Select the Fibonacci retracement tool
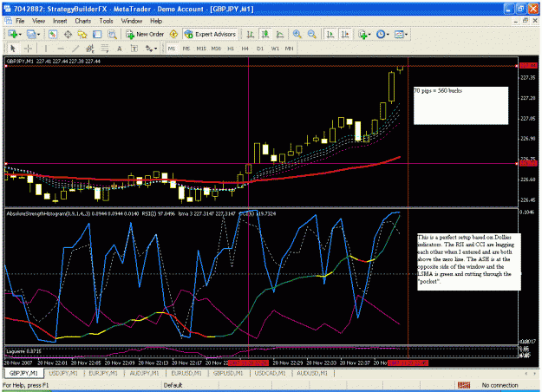This screenshot has height=392, width=542. point(104,49)
